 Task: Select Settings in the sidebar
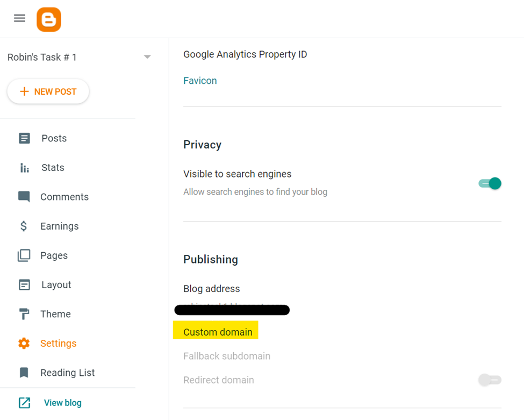pyautogui.click(x=58, y=344)
